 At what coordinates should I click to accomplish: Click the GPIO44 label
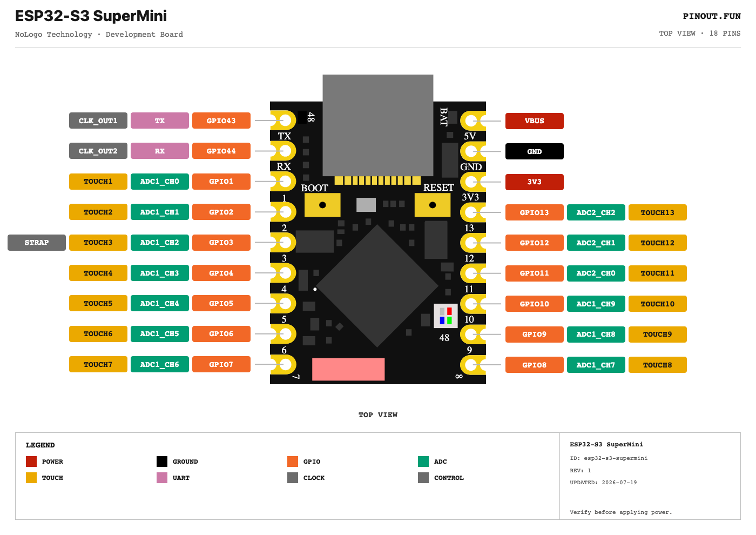pos(221,151)
